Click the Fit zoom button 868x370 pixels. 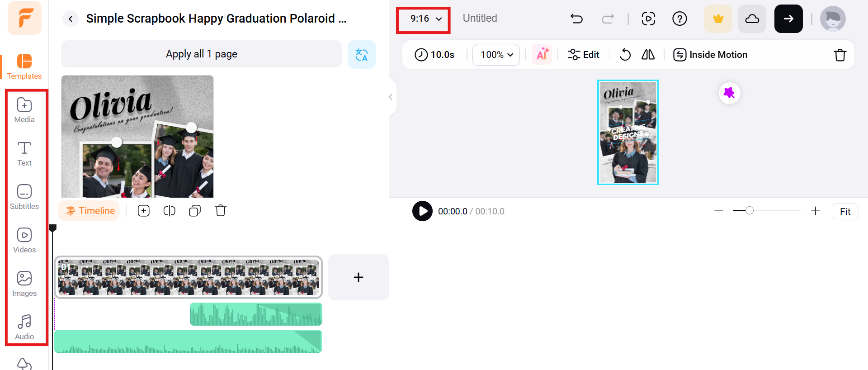point(845,211)
